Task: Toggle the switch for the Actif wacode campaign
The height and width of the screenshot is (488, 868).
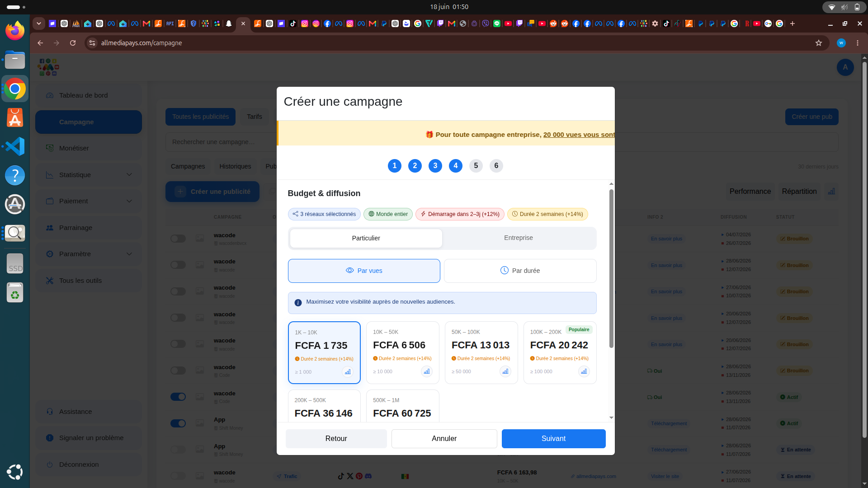Action: tap(178, 397)
